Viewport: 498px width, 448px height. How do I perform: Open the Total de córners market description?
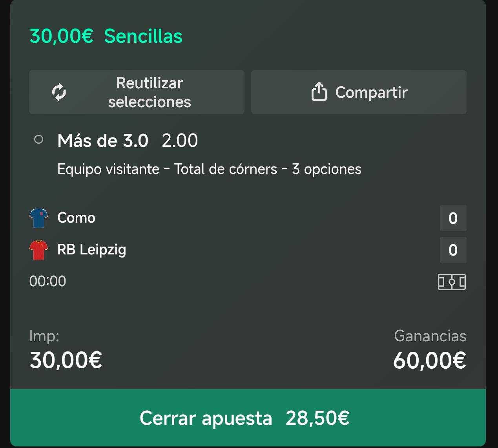[209, 169]
